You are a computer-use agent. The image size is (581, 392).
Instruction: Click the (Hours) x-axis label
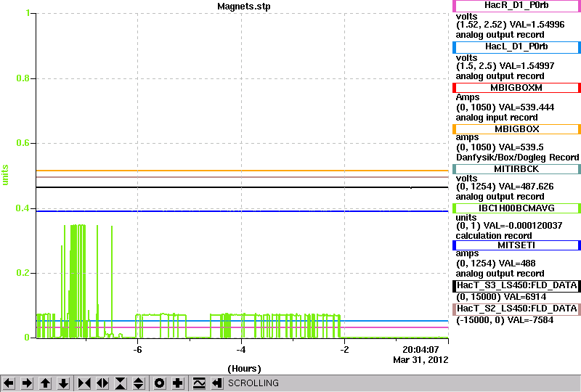[x=244, y=369]
